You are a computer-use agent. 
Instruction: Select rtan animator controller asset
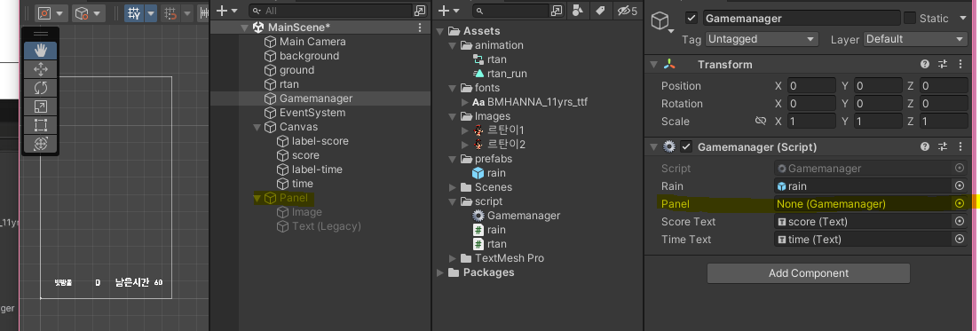[x=497, y=59]
